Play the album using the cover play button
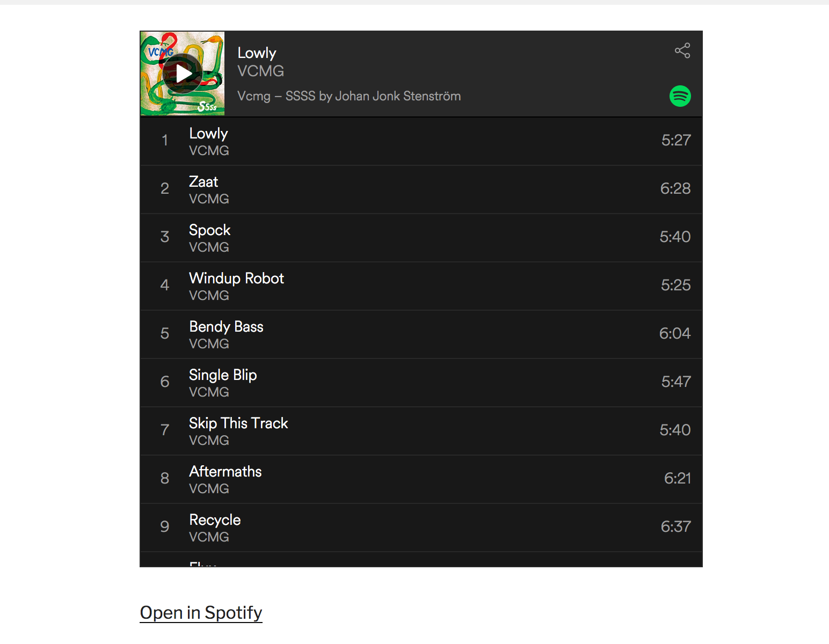829x644 pixels. click(x=183, y=74)
